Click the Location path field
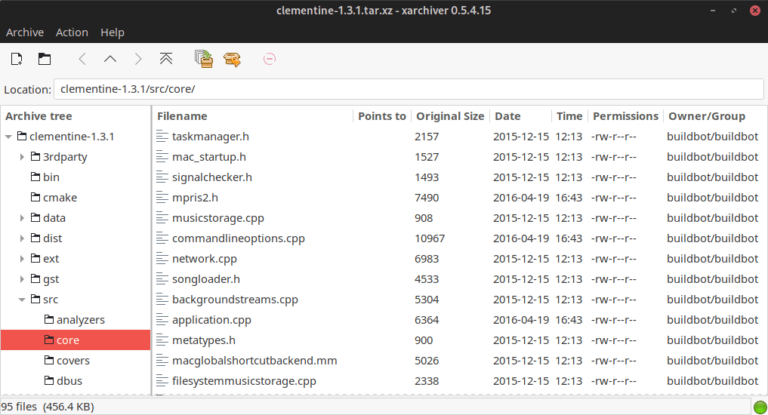Screen dimensions: 768x415 (408, 89)
